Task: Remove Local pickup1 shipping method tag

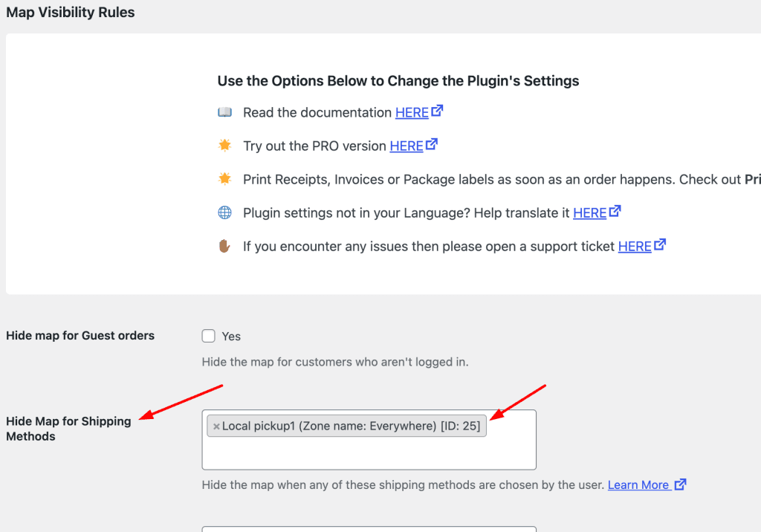Action: tap(216, 426)
